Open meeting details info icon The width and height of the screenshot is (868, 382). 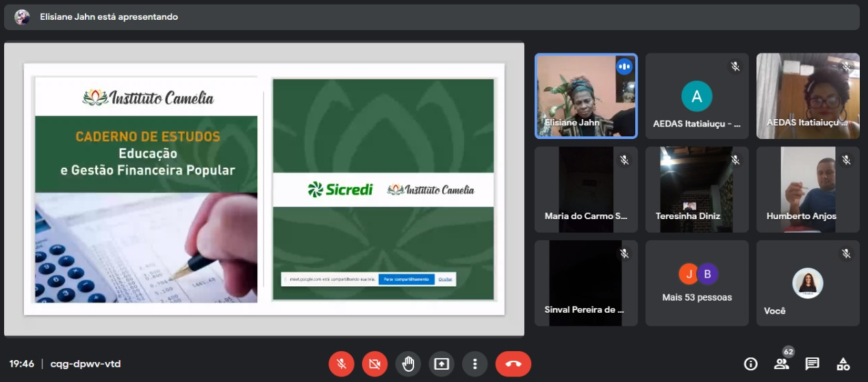[x=751, y=364]
